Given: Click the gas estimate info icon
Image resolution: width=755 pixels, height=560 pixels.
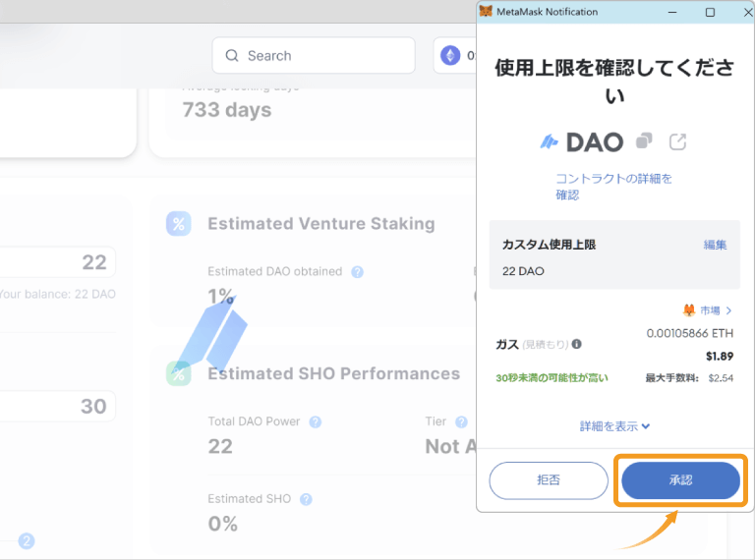Looking at the screenshot, I should pos(576,344).
